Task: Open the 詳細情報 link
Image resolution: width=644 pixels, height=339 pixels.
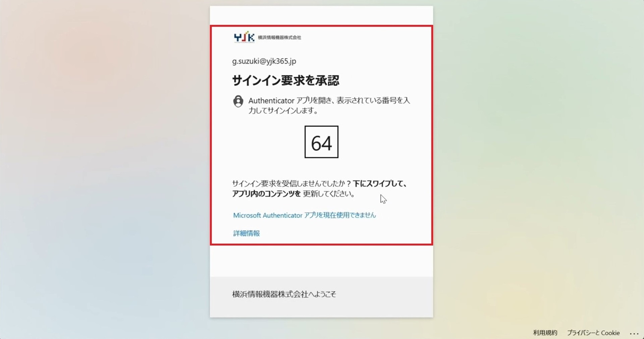Action: point(247,233)
